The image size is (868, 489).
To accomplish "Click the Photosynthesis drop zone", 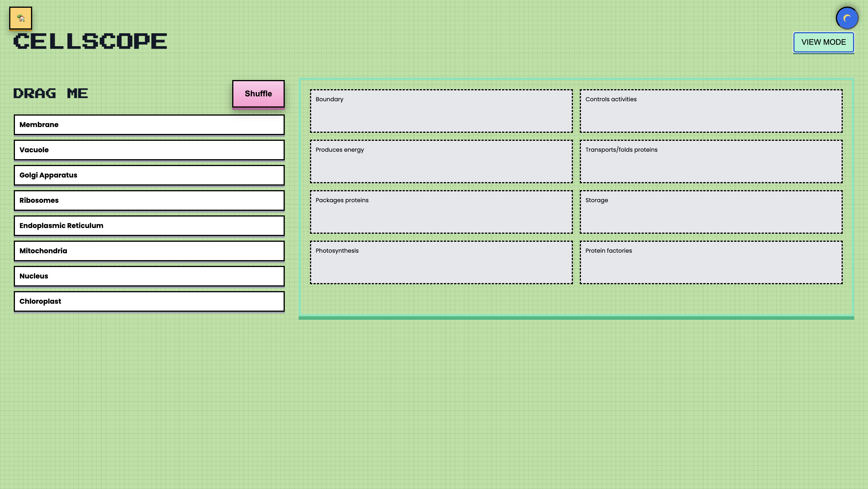I will coord(441,262).
